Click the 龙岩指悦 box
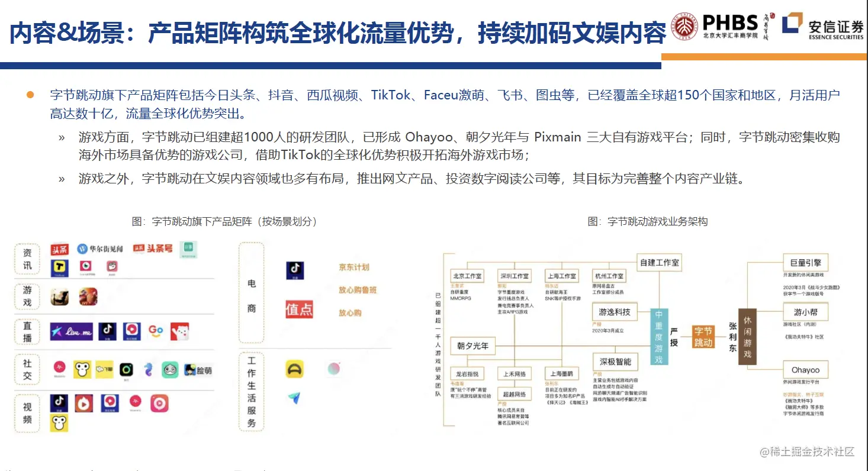The height and width of the screenshot is (471, 868). [x=467, y=374]
